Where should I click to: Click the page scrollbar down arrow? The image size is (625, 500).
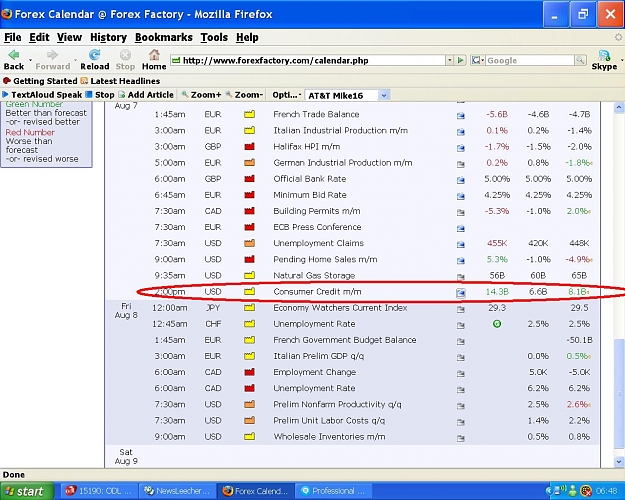click(x=619, y=462)
